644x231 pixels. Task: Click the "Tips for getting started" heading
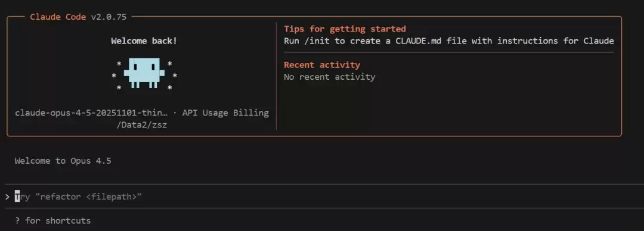pyautogui.click(x=345, y=29)
